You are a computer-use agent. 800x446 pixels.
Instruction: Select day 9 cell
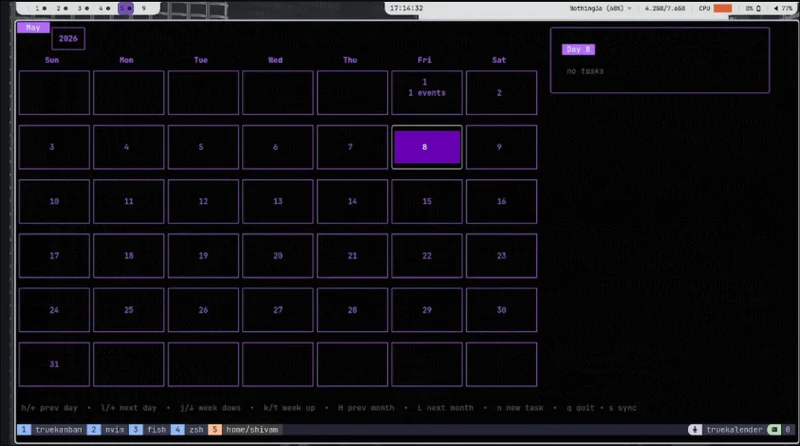click(x=501, y=147)
